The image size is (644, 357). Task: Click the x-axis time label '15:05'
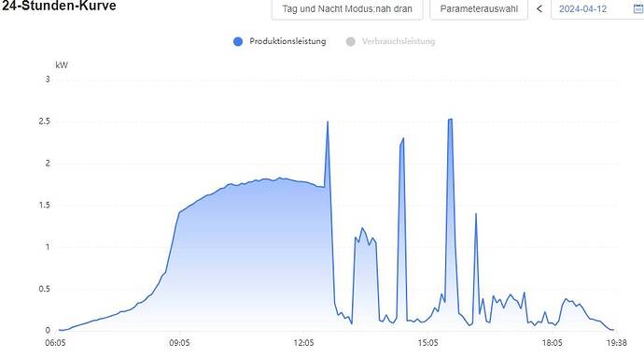428,343
